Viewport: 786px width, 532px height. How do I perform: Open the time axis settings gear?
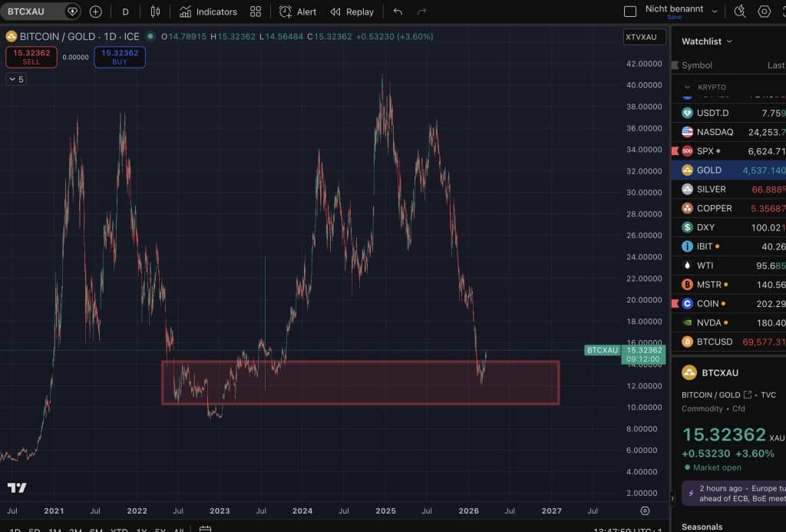point(645,511)
